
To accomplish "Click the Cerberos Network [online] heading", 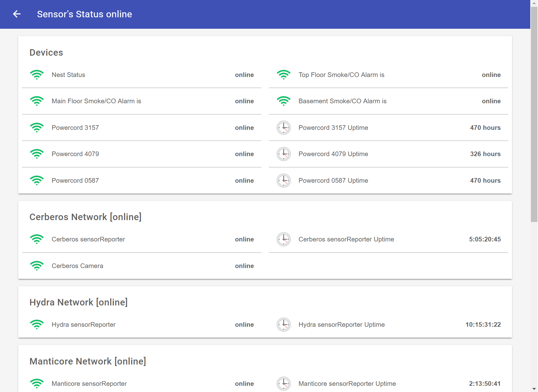I will coord(85,217).
